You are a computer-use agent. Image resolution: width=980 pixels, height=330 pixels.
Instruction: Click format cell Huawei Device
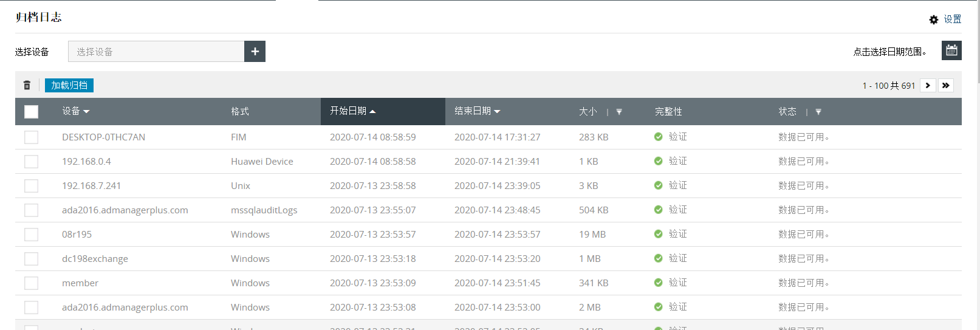tap(262, 162)
